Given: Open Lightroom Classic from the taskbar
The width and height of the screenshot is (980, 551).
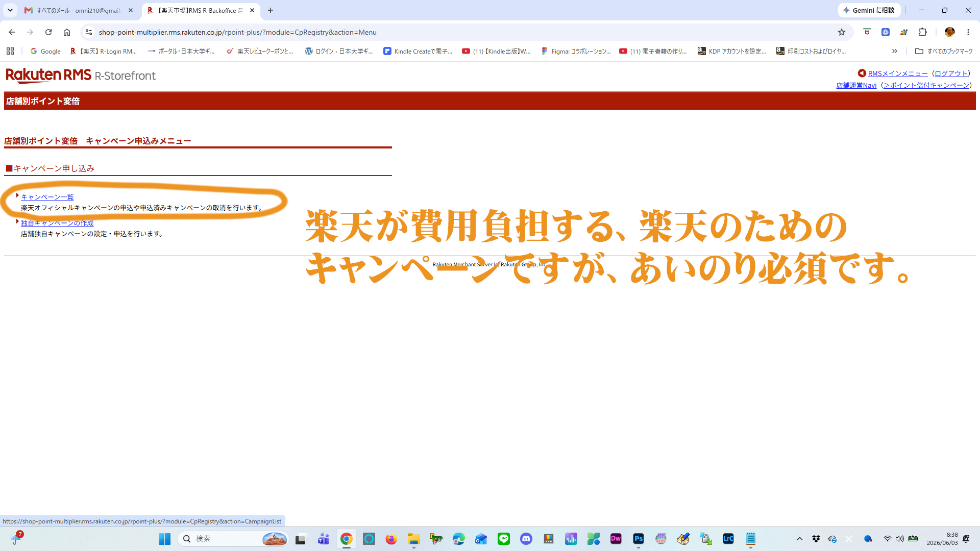Looking at the screenshot, I should click(x=728, y=539).
